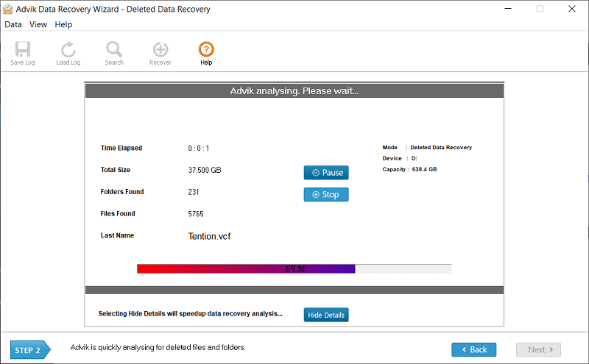Maximize the Advik Data Recovery window
This screenshot has width=589, height=364.
pyautogui.click(x=540, y=10)
